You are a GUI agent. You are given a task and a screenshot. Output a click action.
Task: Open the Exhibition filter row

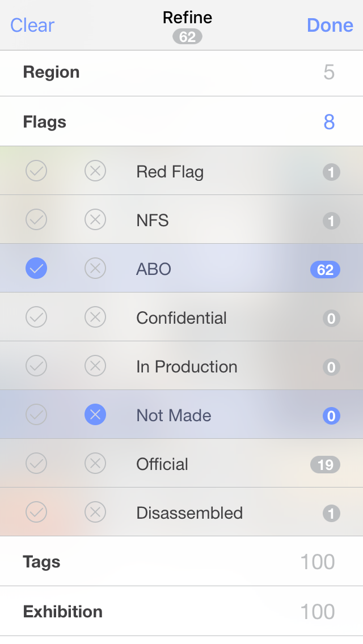pos(181,612)
